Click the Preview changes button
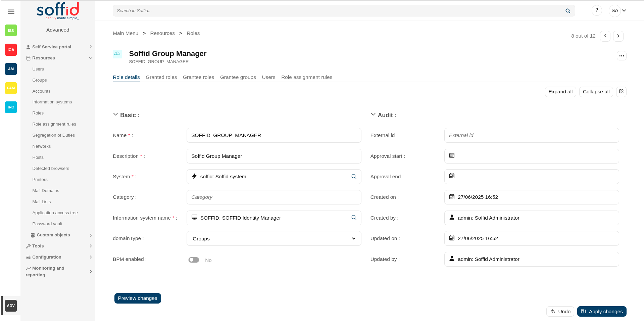 (x=138, y=298)
